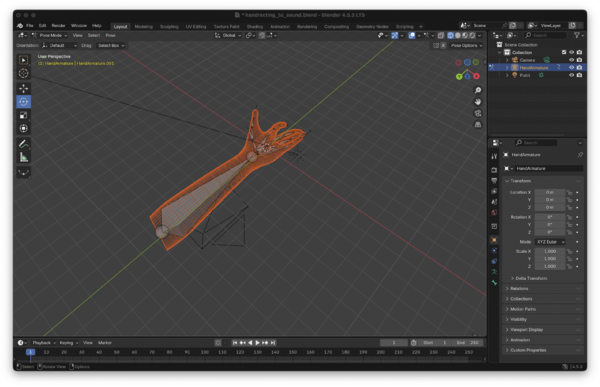Click the pan view hand icon
Viewport: 600px width, 387px height.
[478, 102]
